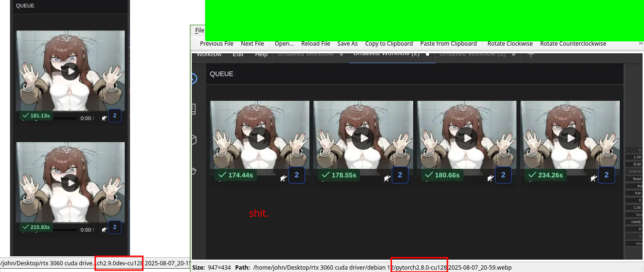This screenshot has width=644, height=272.
Task: Click the 'lcm' sampler dropdown value
Action: coord(634,193)
